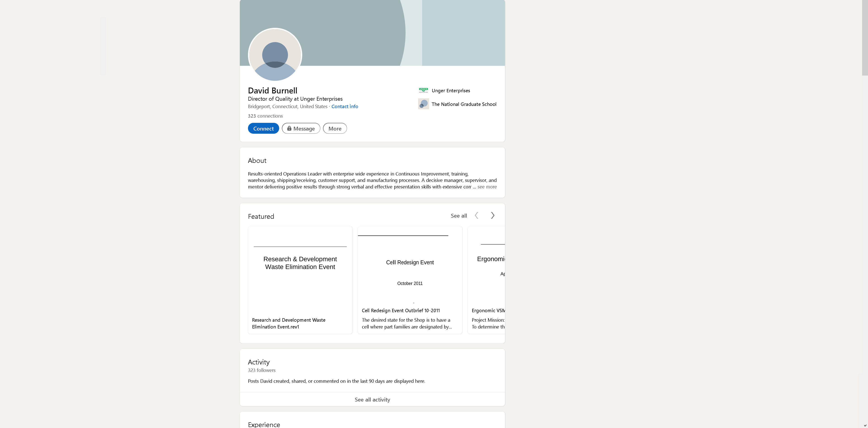Click See all activity

[x=372, y=400]
